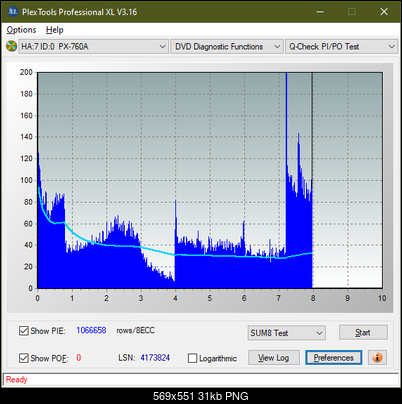Close the PlexTools window
402x404 pixels.
point(384,12)
